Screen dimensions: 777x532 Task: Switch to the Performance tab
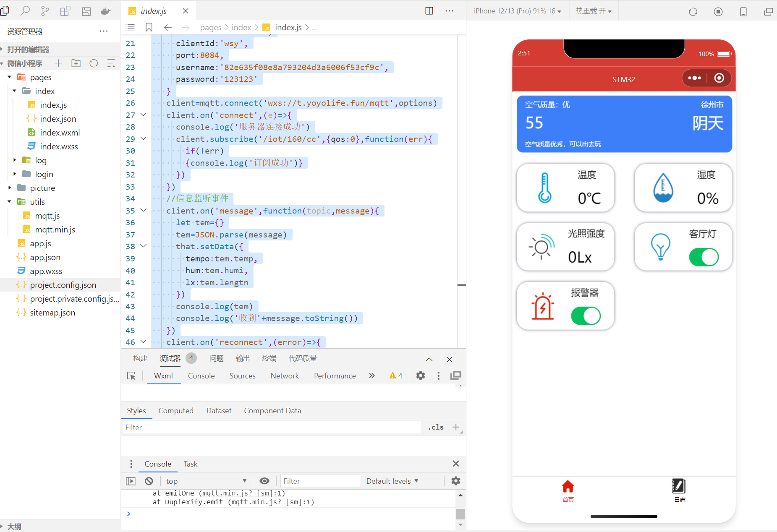[335, 376]
